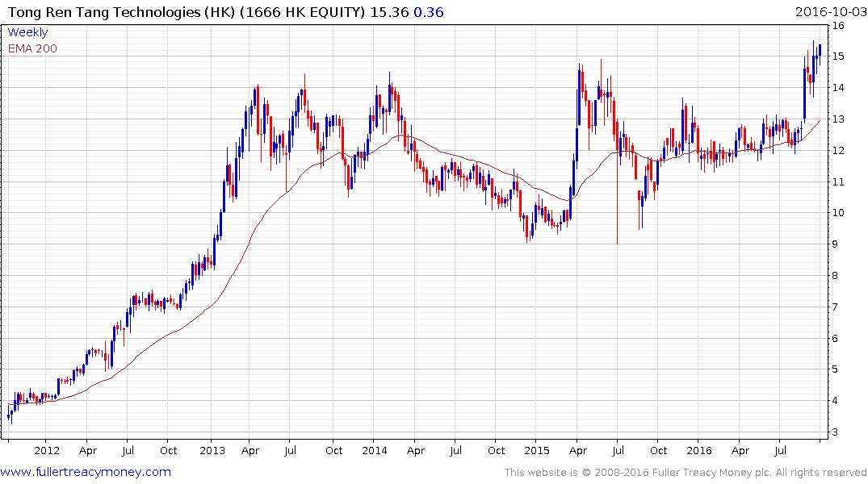
Task: Click the '2014' x-axis label
Action: point(374,450)
